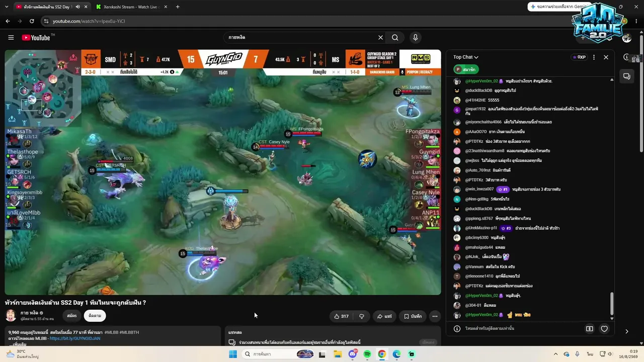Expand the chat panel arrow at bottom right
644x362 pixels.
(x=626, y=331)
